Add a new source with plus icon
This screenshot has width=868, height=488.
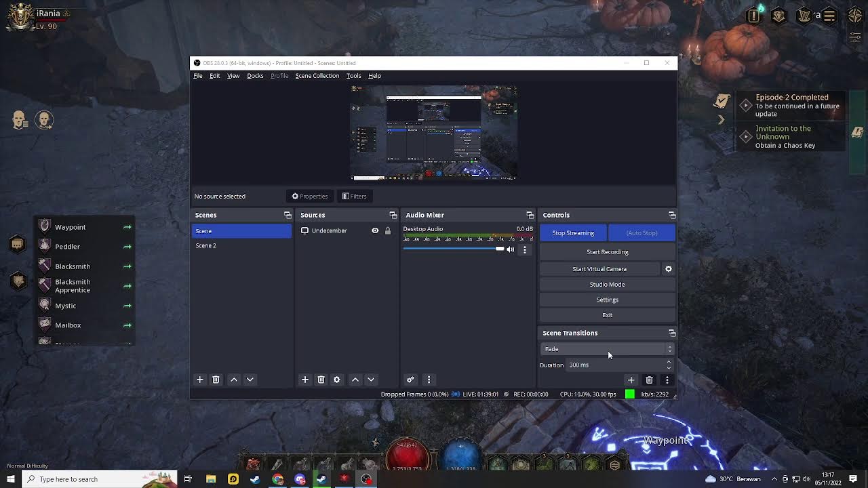coord(305,380)
